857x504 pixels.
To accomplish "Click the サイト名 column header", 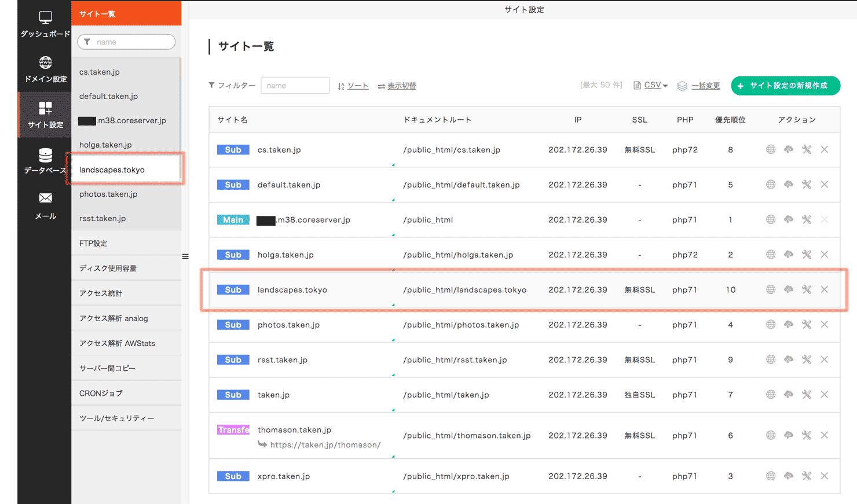I will [x=233, y=120].
